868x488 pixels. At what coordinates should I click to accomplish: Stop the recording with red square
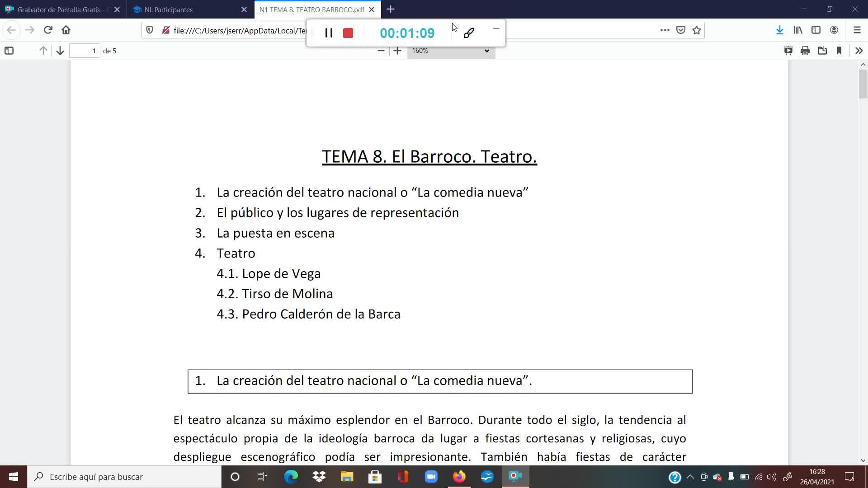348,33
